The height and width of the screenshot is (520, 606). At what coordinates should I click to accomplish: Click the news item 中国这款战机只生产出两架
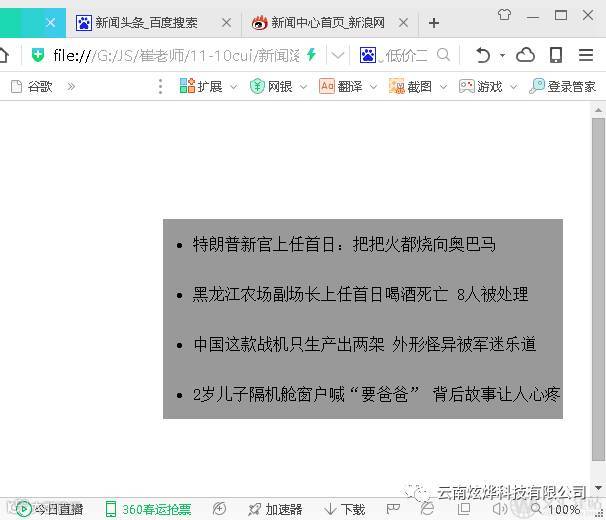364,344
